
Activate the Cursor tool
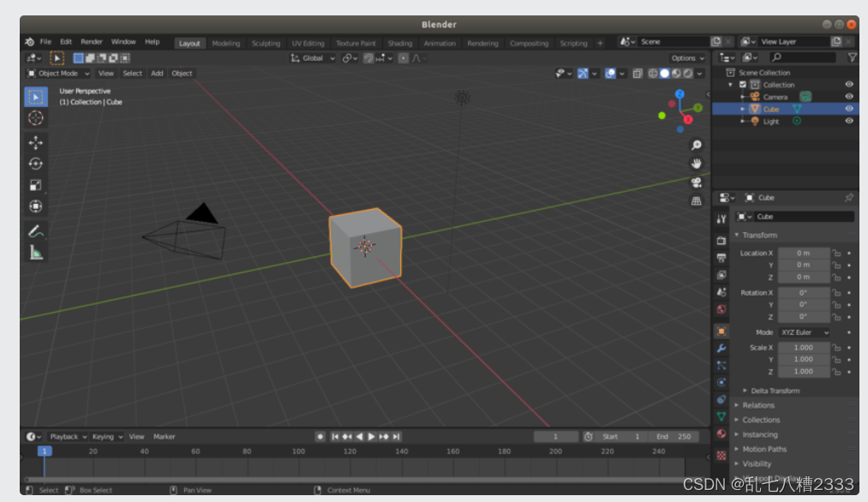pyautogui.click(x=35, y=118)
